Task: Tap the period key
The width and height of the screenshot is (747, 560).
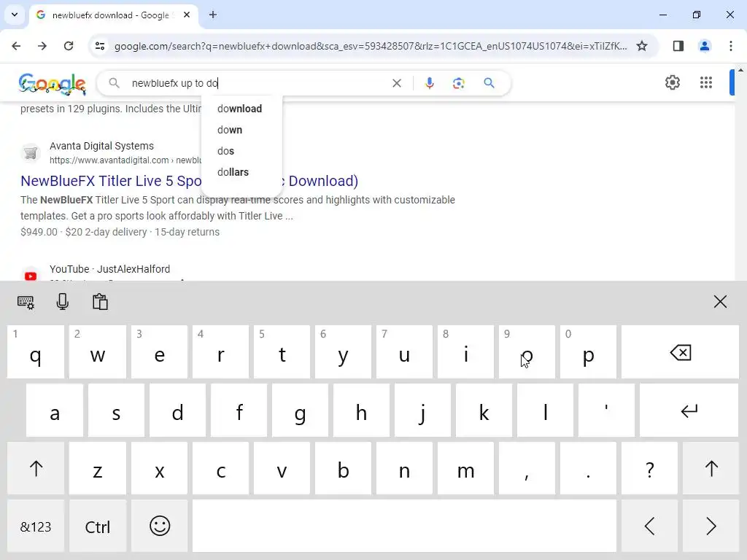Action: (x=589, y=469)
